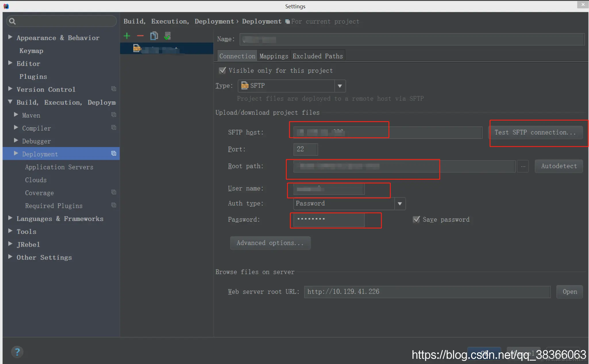Viewport: 589px width, 364px height.
Task: Click the use as default server icon
Action: click(167, 36)
